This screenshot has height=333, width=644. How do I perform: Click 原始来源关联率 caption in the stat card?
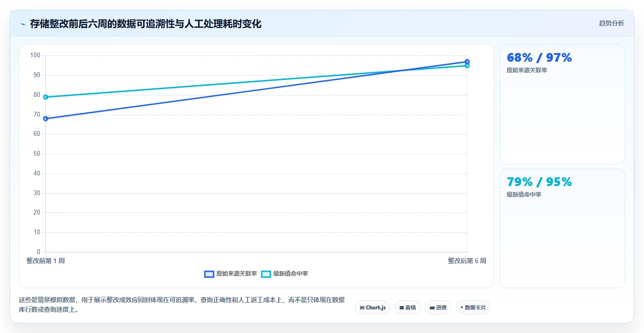click(x=527, y=70)
